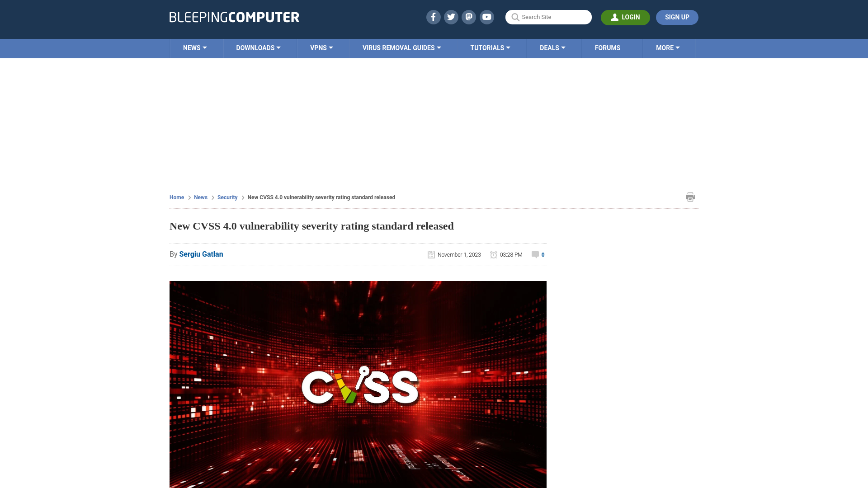
Task: Expand the VIRUS REMOVAL GUIDES dropdown
Action: (401, 47)
